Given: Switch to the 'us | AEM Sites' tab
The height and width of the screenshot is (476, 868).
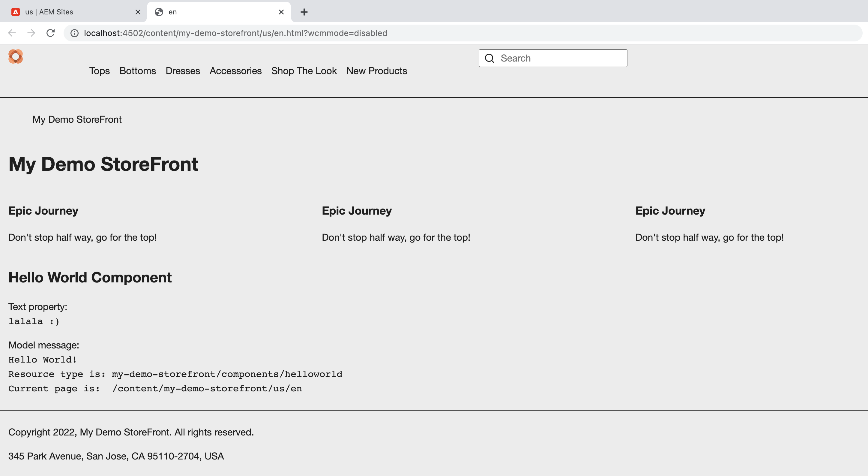Looking at the screenshot, I should [x=67, y=12].
